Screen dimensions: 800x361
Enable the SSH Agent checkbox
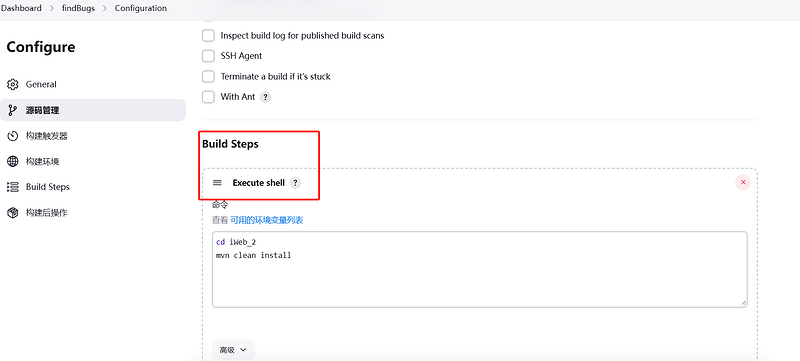pyautogui.click(x=208, y=56)
